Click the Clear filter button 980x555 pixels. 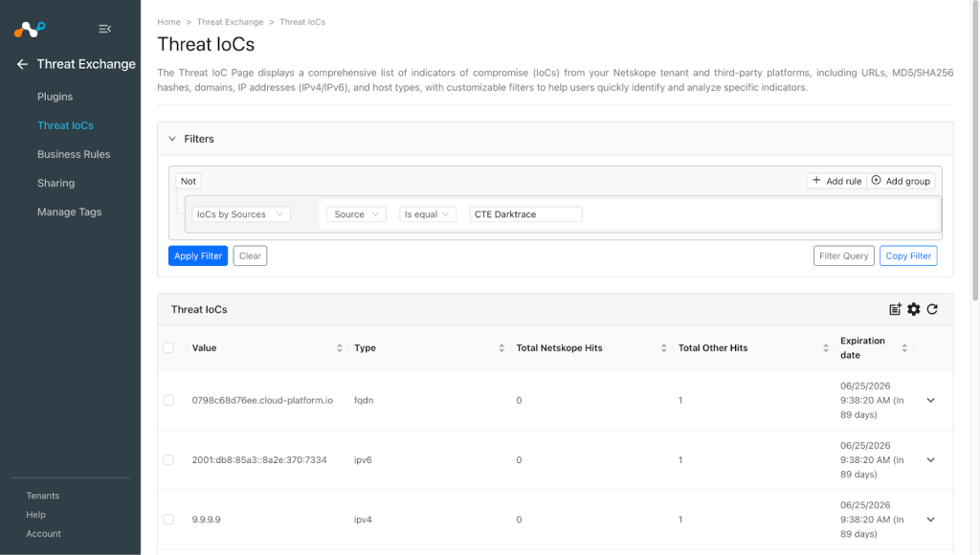(250, 255)
